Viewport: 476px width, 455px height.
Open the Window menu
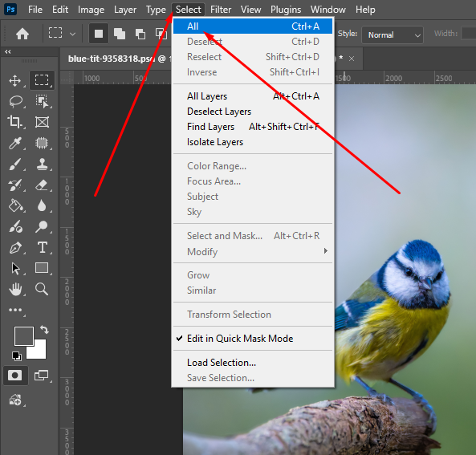tap(328, 10)
